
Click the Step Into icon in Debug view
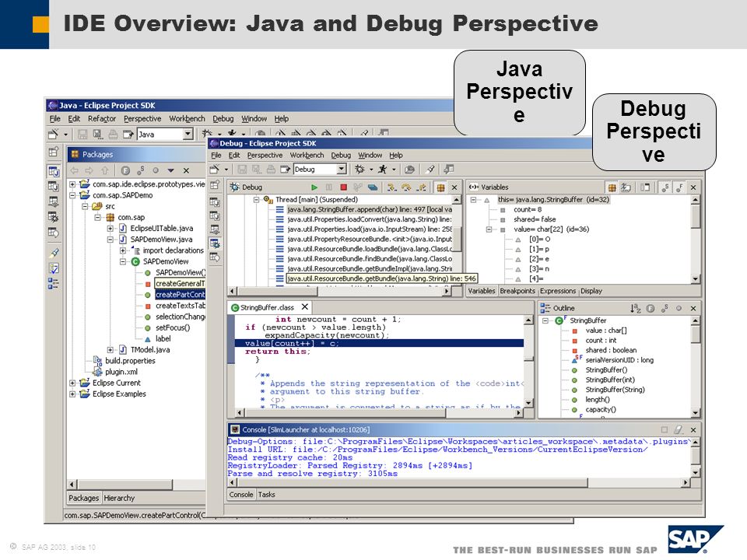[x=391, y=187]
